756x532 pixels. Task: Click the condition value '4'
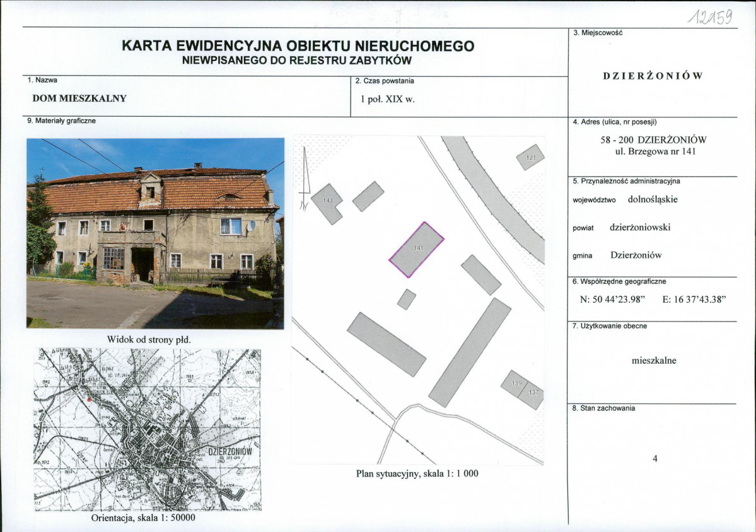pos(654,459)
